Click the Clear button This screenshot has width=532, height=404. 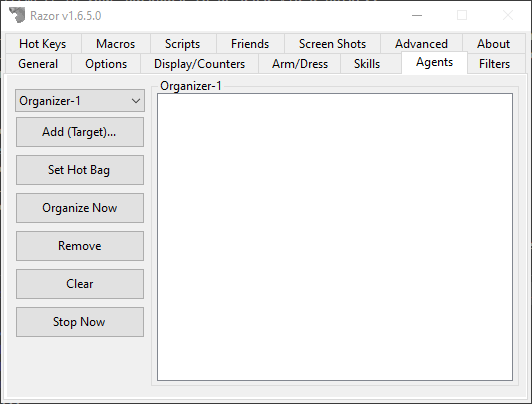(80, 284)
